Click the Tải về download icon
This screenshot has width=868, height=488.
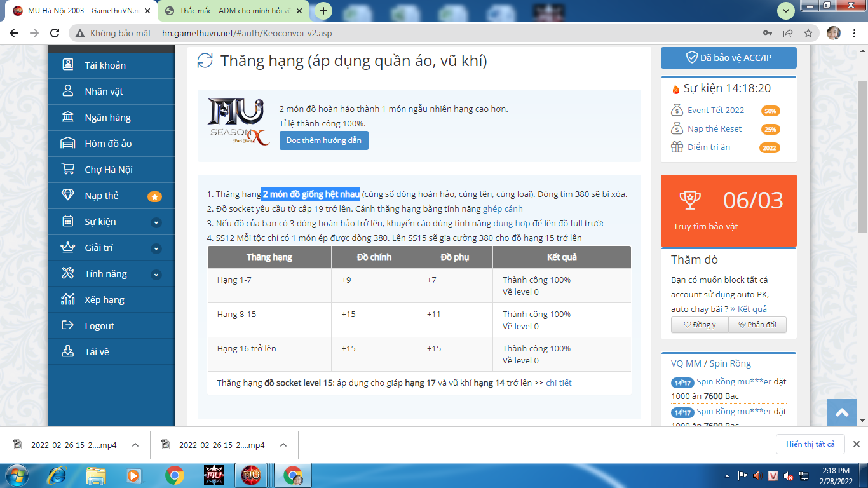[67, 352]
